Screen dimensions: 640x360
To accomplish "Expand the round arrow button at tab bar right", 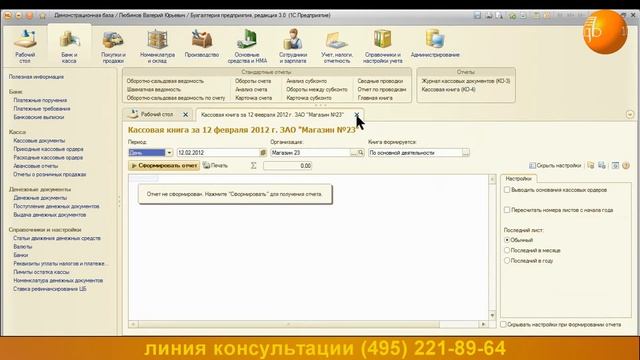I will point(629,114).
